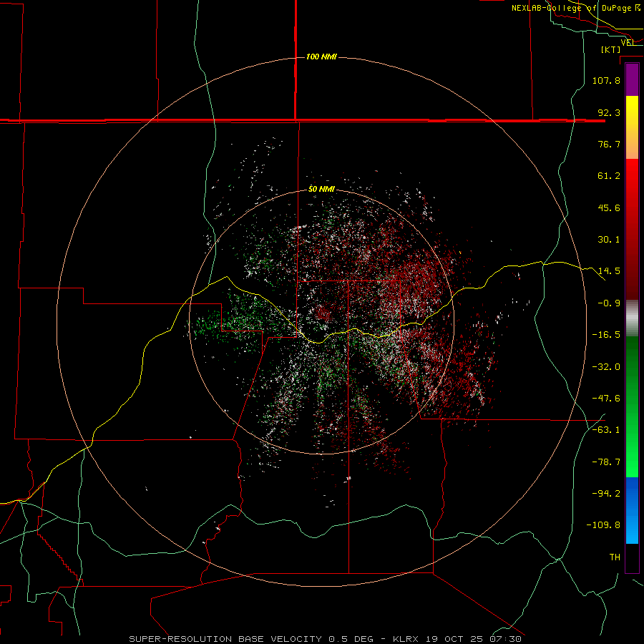The width and height of the screenshot is (644, 644).
Task: Click the -78.7 velocity scale label
Action: tap(606, 462)
